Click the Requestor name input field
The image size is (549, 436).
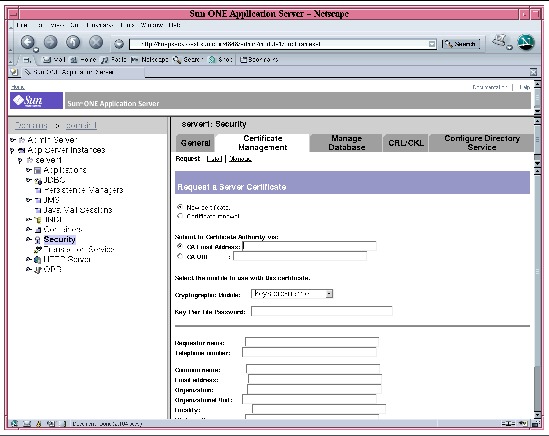point(312,342)
